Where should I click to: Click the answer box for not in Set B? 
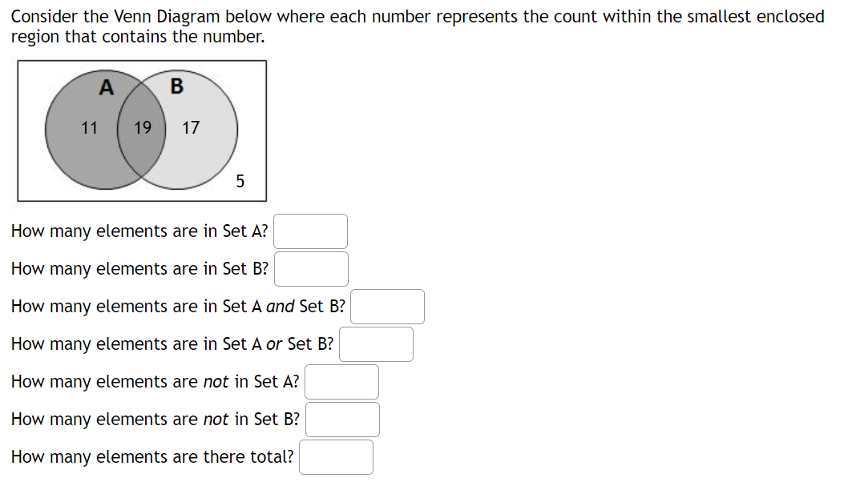pos(342,419)
